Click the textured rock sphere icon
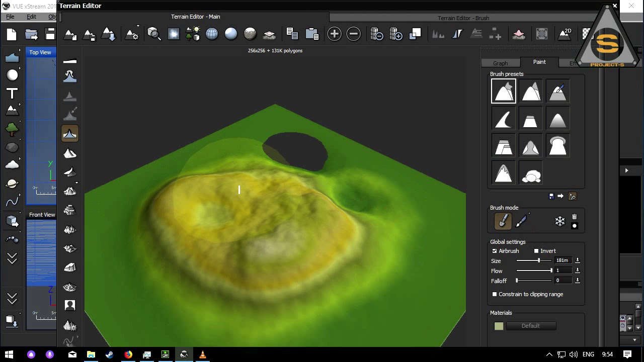This screenshot has height=362, width=644. (250, 34)
